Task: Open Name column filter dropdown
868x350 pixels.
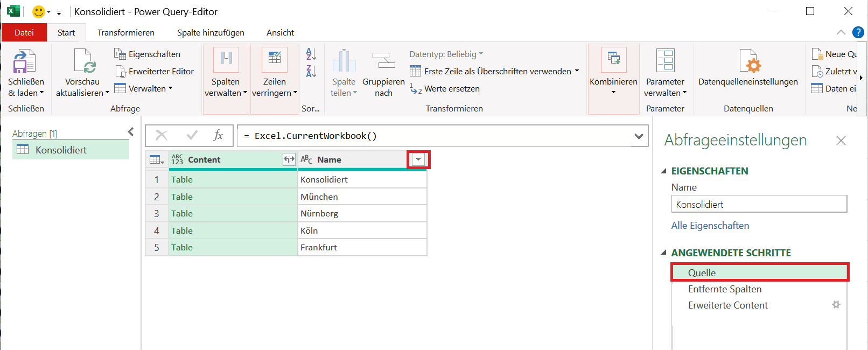Action: pos(418,159)
